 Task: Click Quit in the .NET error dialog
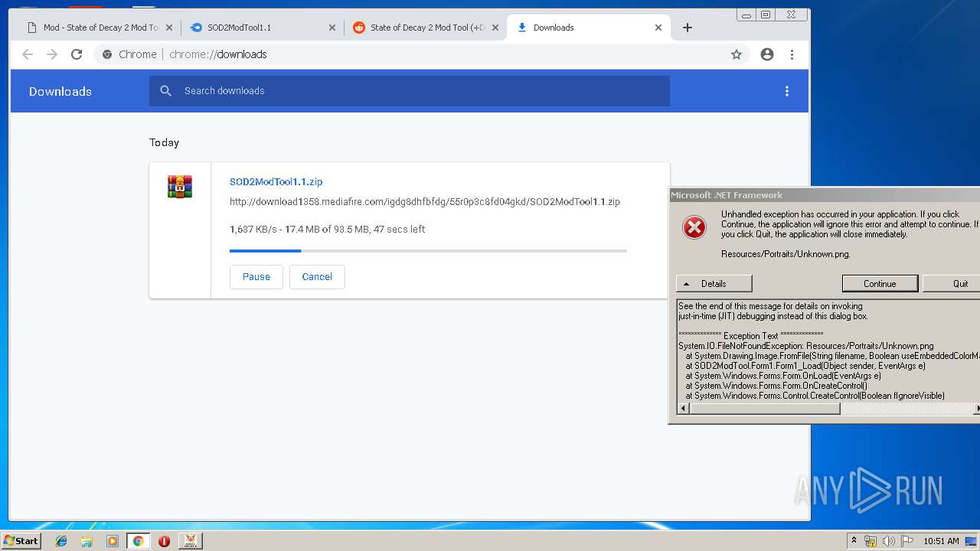point(952,284)
